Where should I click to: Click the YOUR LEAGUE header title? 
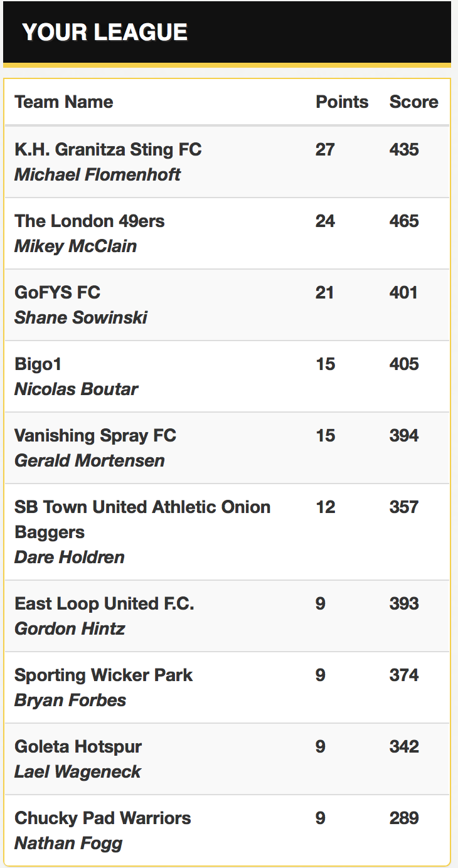coord(105,33)
